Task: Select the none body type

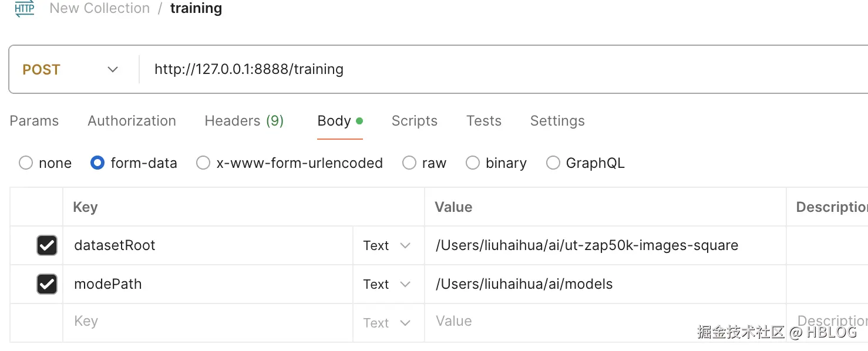Action: 26,163
